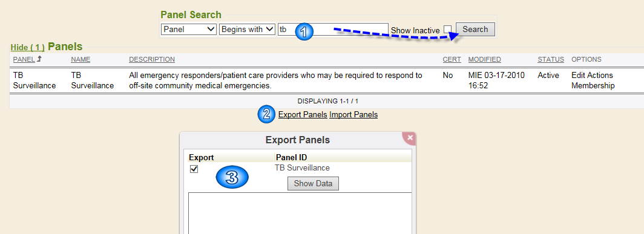Click the step 1 marker badge
This screenshot has width=644, height=234.
304,32
